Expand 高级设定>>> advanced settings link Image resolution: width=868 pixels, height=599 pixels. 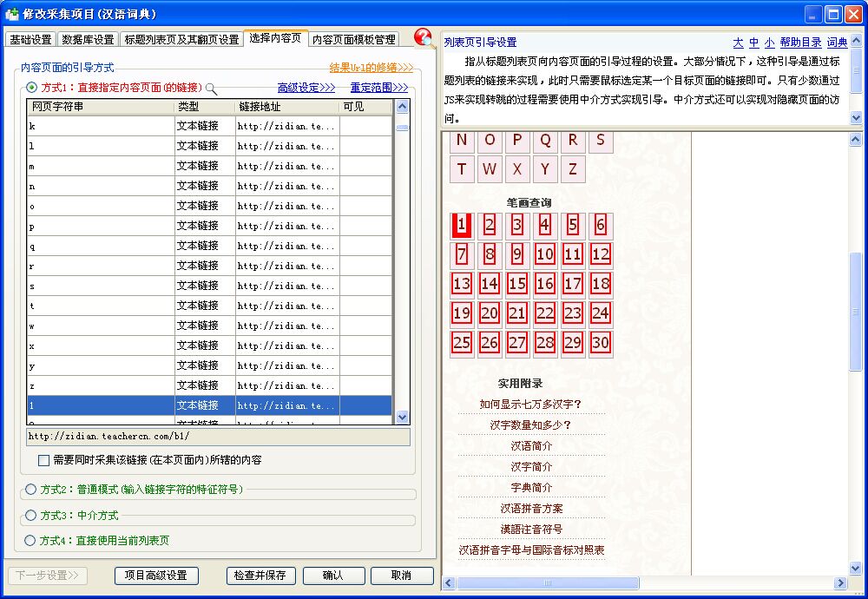(306, 88)
